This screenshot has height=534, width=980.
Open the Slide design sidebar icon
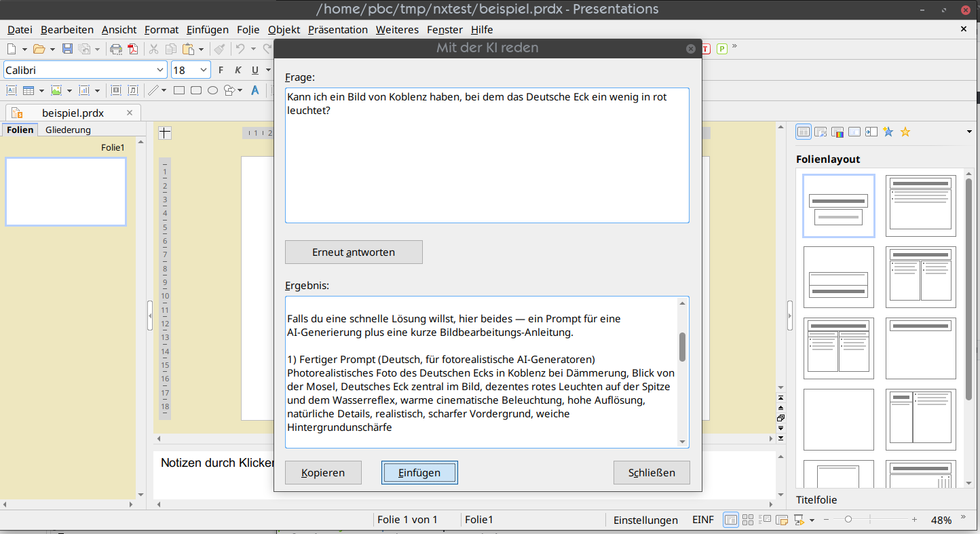tap(821, 132)
